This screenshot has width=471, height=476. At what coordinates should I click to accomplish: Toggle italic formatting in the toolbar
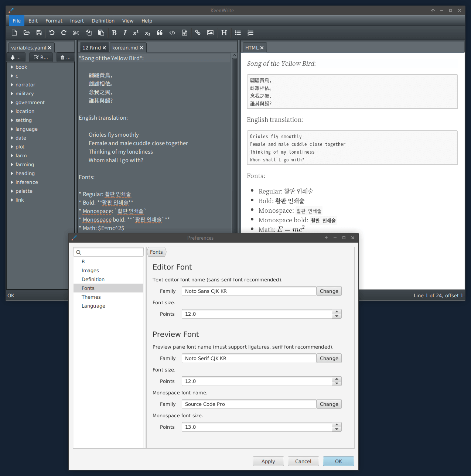(125, 33)
